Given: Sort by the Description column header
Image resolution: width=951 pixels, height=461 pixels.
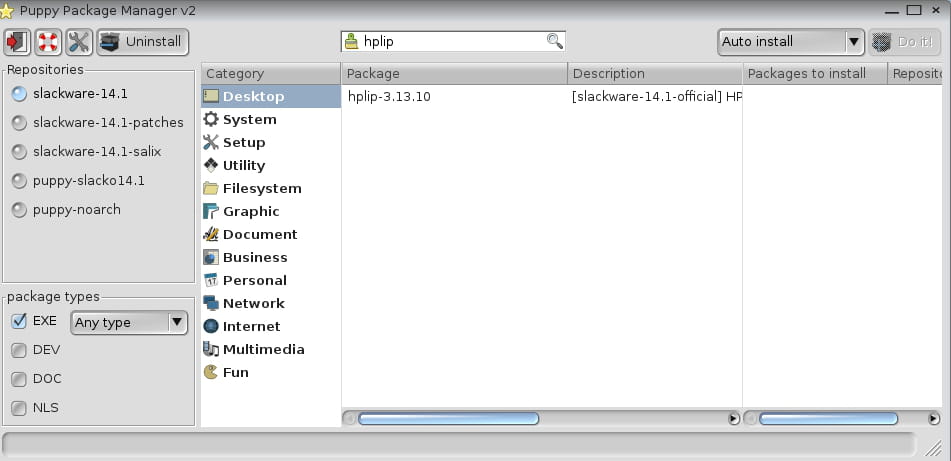Looking at the screenshot, I should coord(655,73).
